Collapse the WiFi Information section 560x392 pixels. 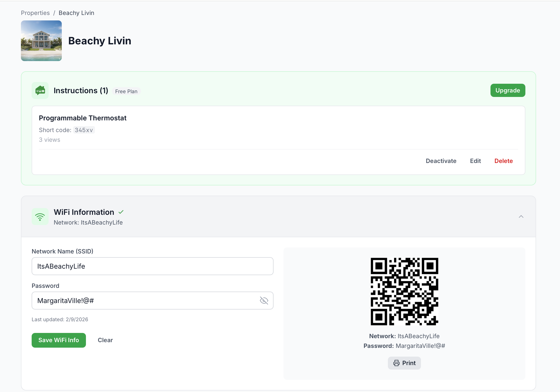[521, 217]
